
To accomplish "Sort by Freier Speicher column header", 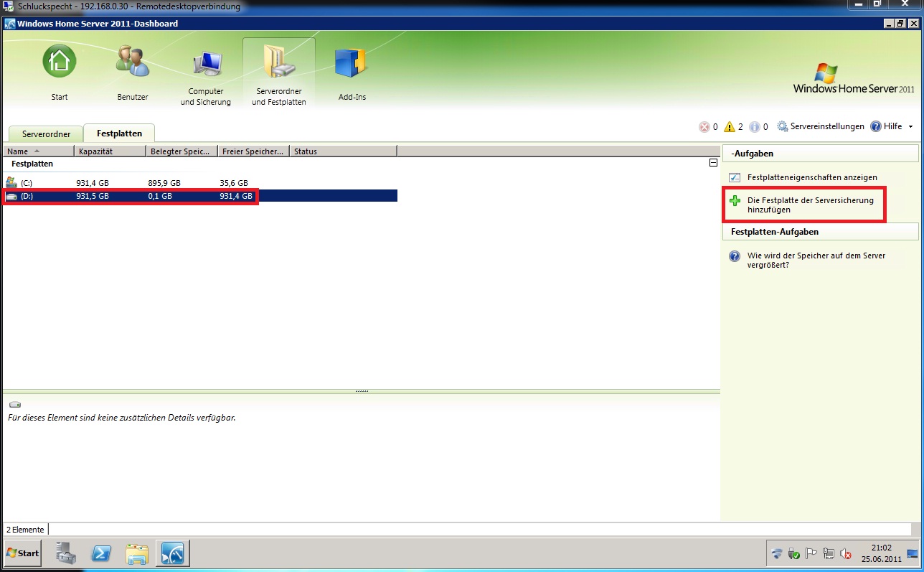I will [x=254, y=151].
